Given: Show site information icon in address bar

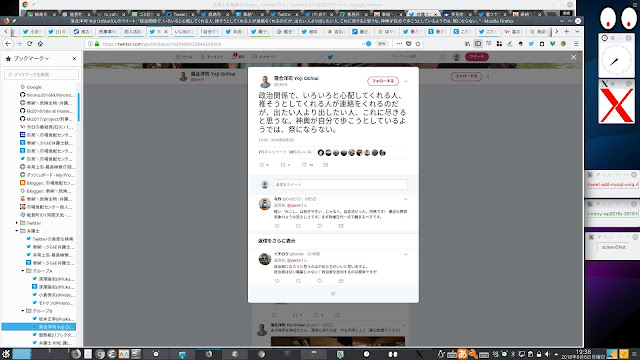Looking at the screenshot, I should point(90,44).
